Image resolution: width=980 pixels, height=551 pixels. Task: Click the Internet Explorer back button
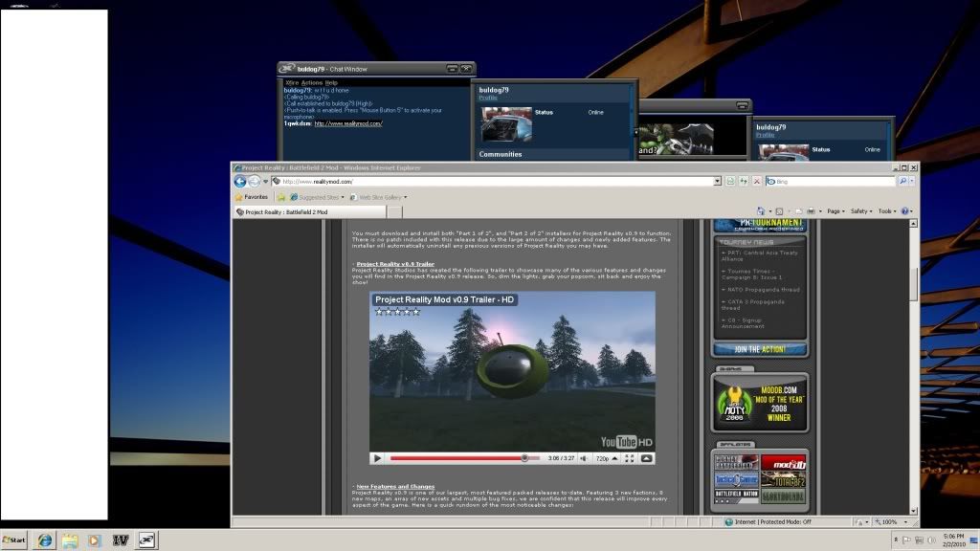[240, 181]
